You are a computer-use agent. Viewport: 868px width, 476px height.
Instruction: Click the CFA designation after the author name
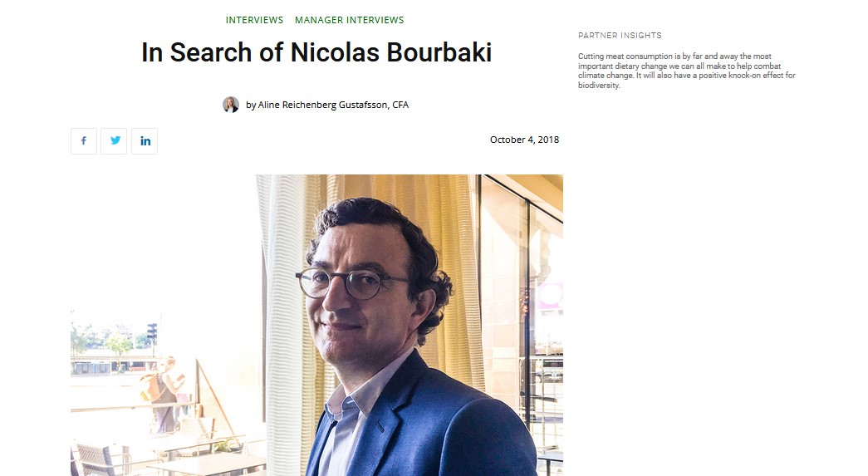tap(400, 105)
